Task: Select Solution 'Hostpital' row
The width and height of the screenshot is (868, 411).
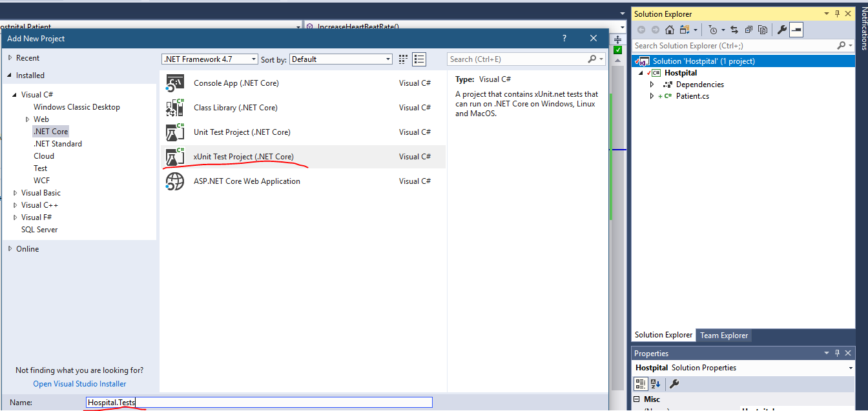Action: point(743,61)
